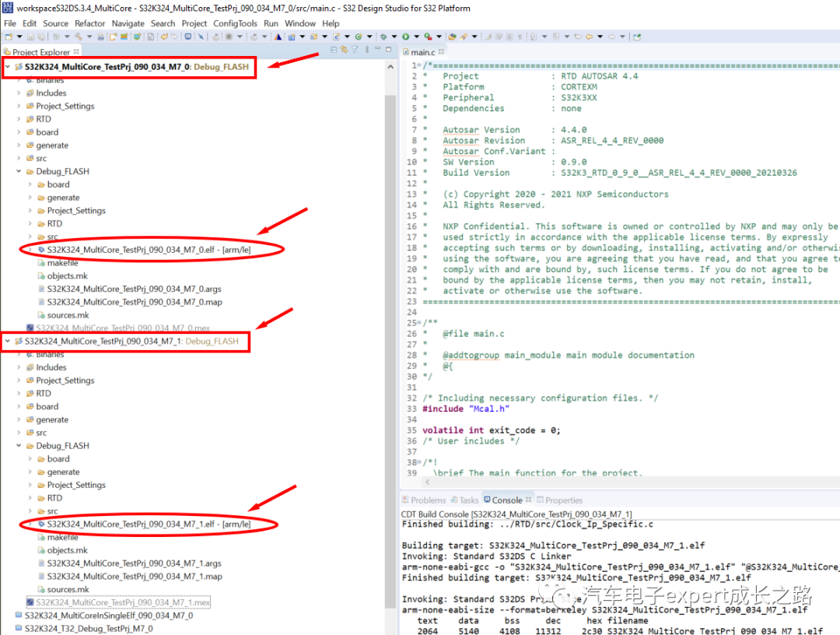
Task: Open dropdown beside Run External Tools icon
Action: [x=439, y=37]
